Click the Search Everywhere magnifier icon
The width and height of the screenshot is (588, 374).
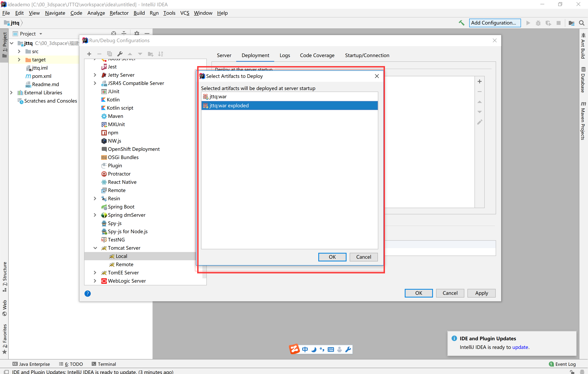[x=582, y=23]
